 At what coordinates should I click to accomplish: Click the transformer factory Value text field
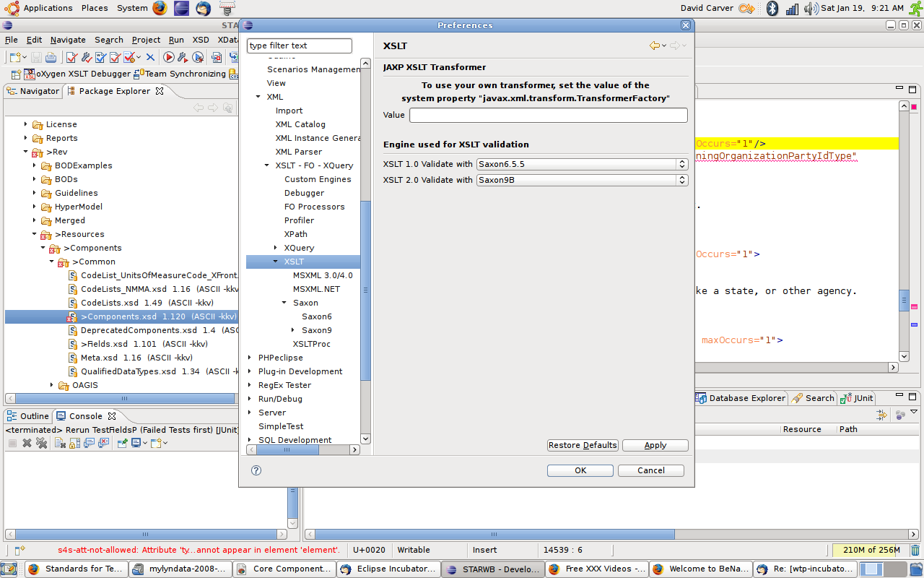pyautogui.click(x=548, y=116)
